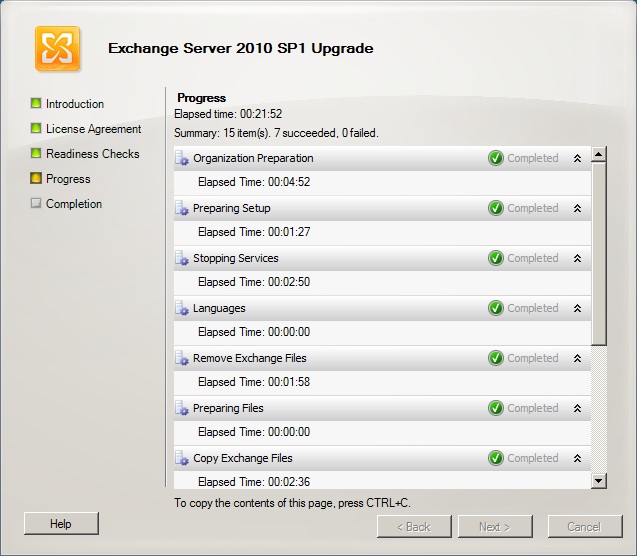
Task: Click the Languages task icon
Action: (x=182, y=308)
